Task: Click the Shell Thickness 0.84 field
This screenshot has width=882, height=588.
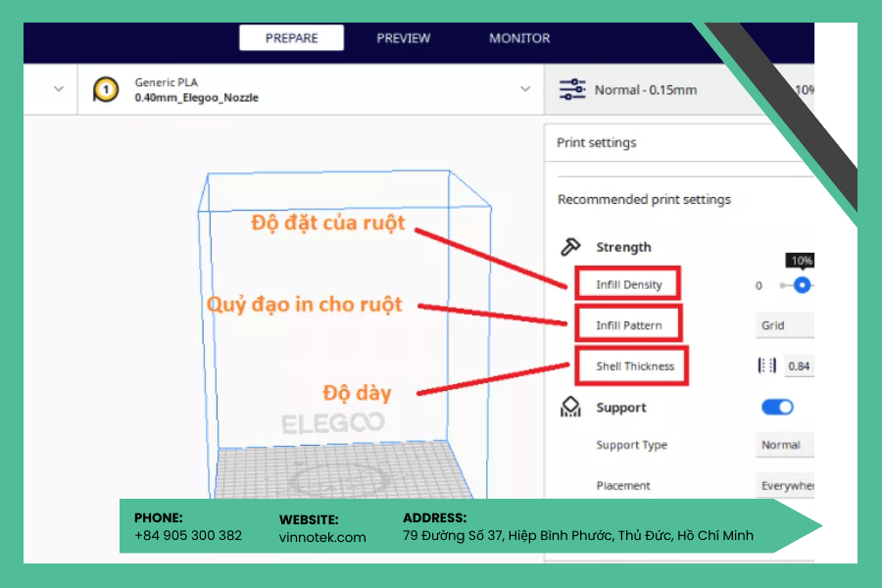Action: point(799,367)
